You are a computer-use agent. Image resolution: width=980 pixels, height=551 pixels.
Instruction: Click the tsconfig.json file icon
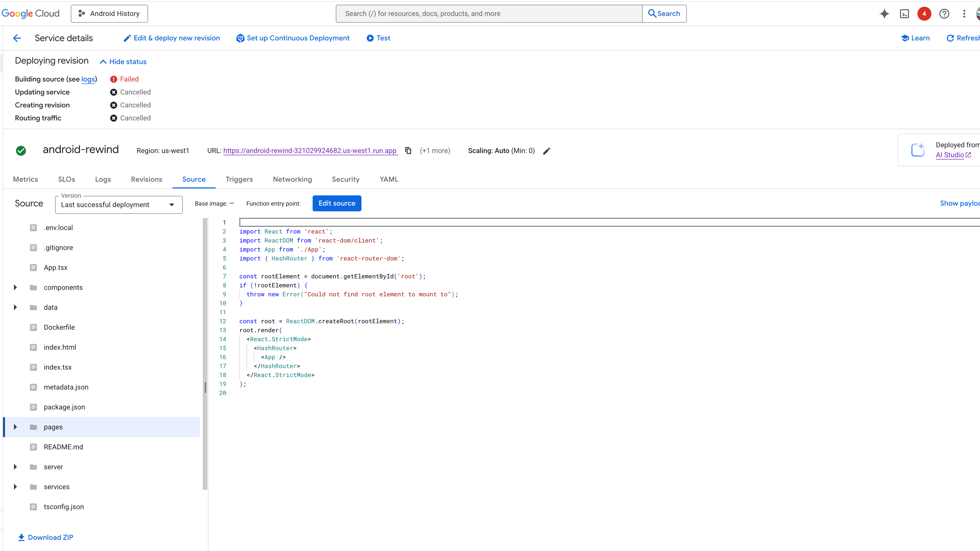[x=33, y=507]
